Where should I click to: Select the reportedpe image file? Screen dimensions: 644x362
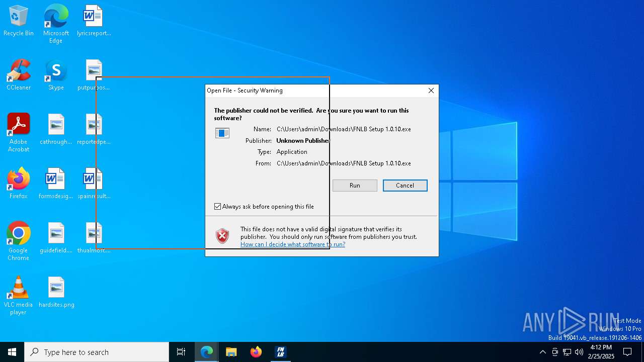(x=94, y=129)
